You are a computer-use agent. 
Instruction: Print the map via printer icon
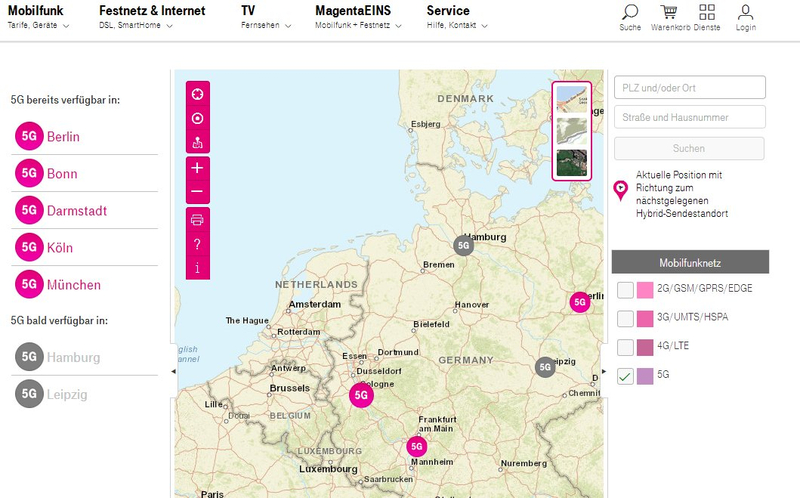point(197,220)
